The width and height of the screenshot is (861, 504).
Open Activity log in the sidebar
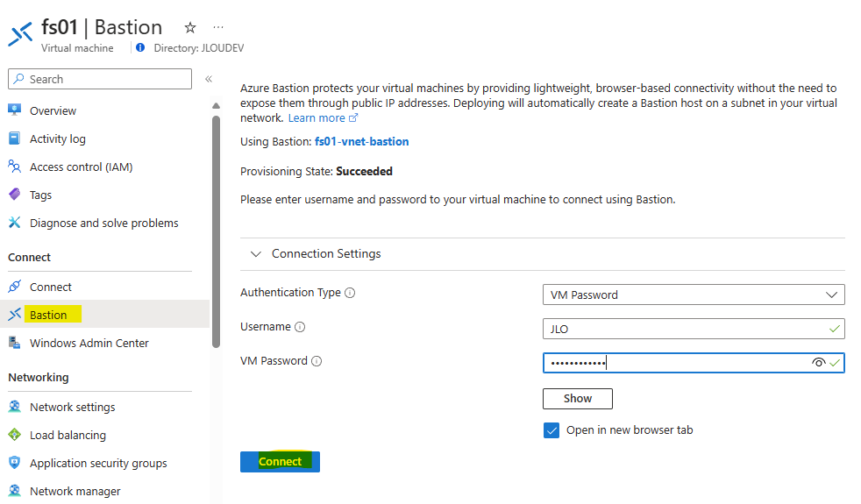click(58, 138)
